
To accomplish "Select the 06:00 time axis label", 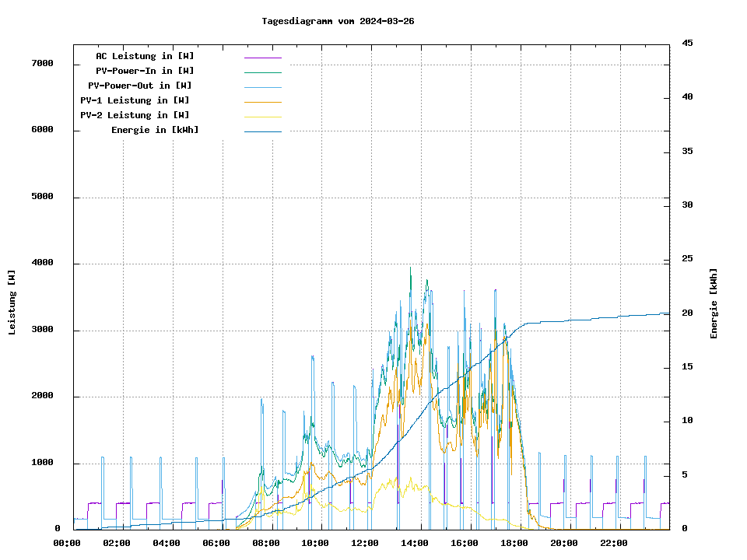I will (216, 543).
